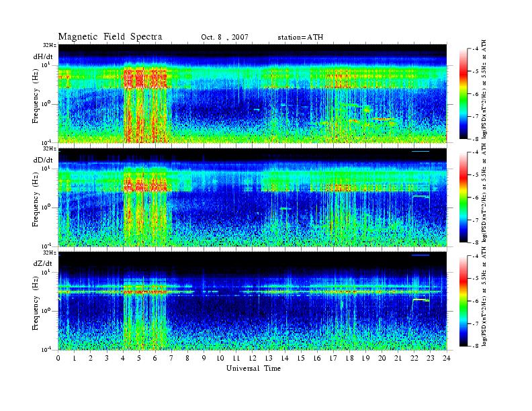Click the color scale bar beside dH/dt
Screen dimensions: 532x411
point(463,94)
